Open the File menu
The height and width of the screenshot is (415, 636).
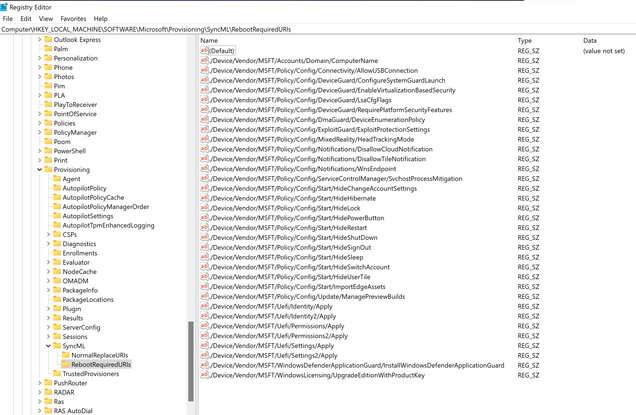tap(8, 19)
